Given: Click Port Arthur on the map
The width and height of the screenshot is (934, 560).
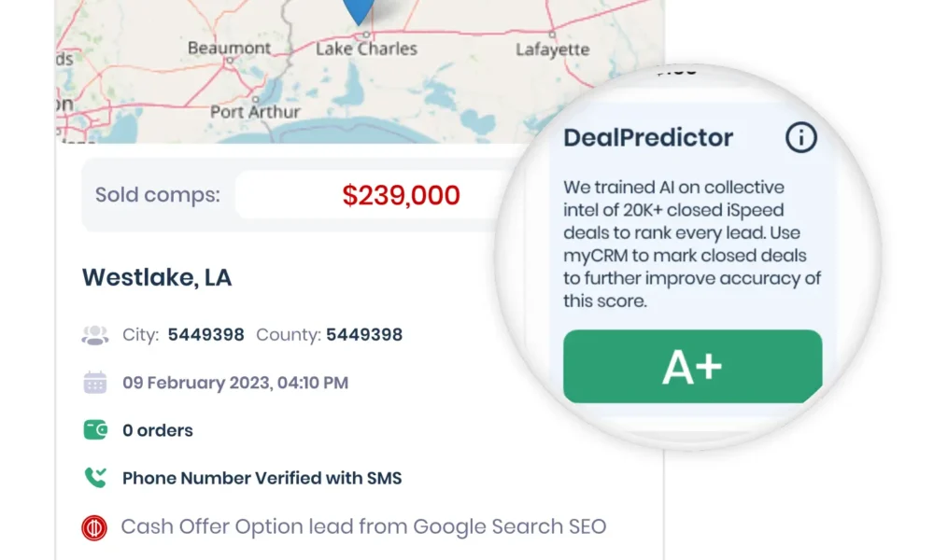Looking at the screenshot, I should [x=255, y=111].
